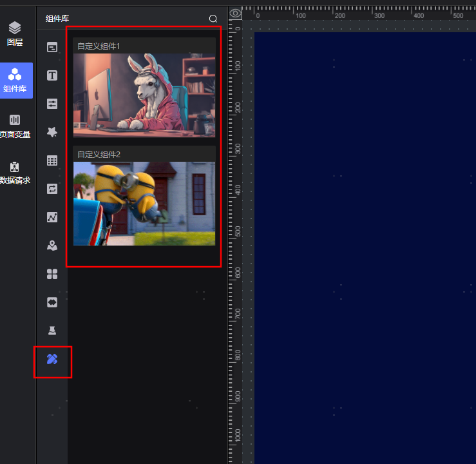
Task: Select the four-squares widget category icon
Action: coord(52,274)
